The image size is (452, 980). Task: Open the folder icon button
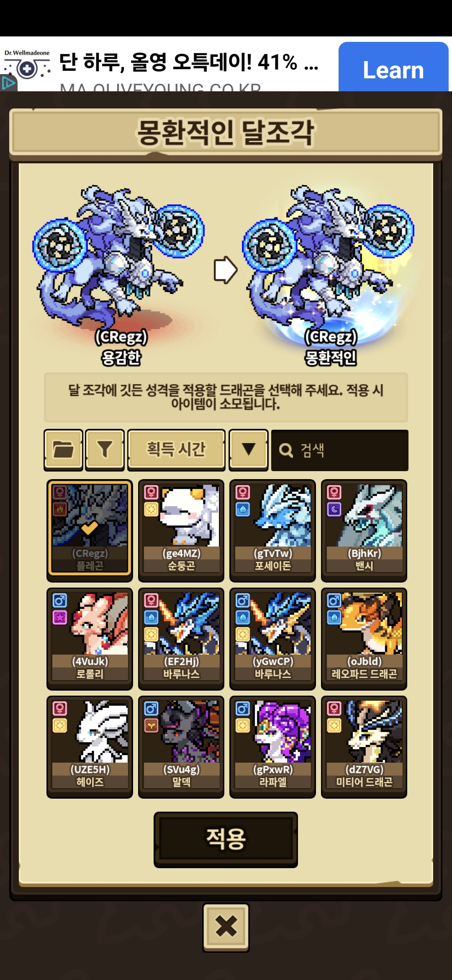pos(63,450)
